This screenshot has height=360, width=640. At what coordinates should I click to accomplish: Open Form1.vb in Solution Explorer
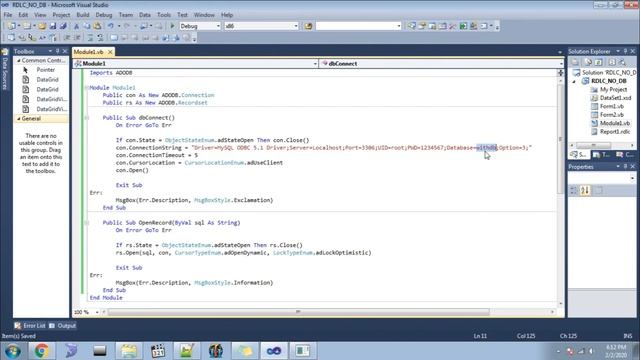coord(611,106)
